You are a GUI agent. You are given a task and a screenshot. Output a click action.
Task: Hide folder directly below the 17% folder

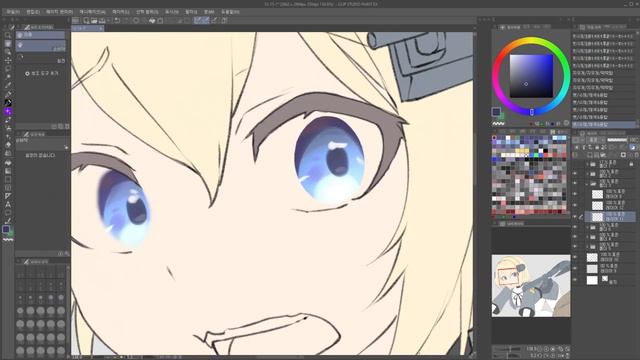pyautogui.click(x=576, y=173)
